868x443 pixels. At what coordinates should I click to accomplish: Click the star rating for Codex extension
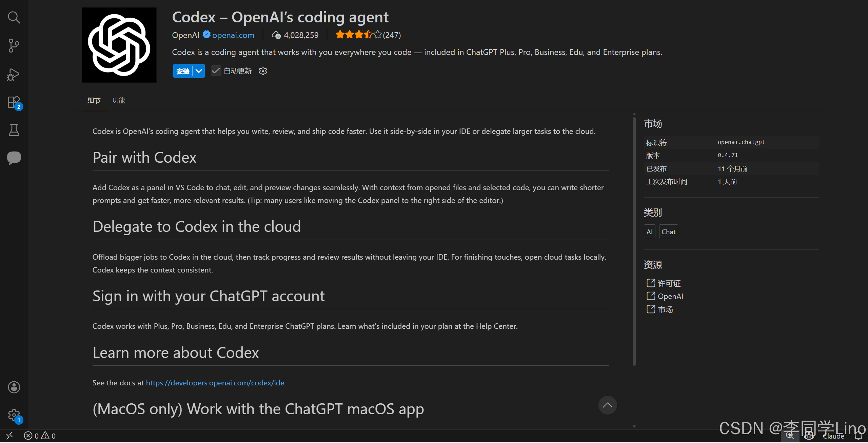point(358,35)
